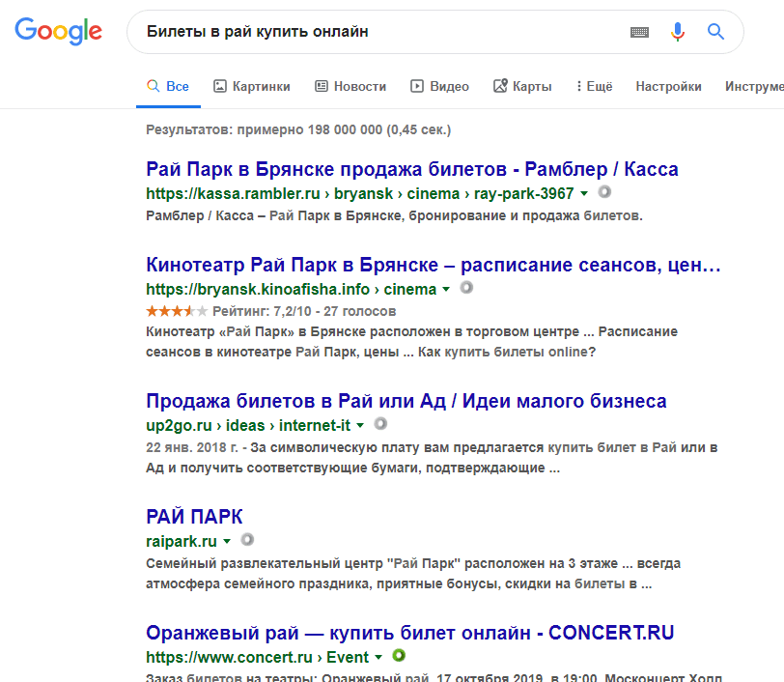Click into the search query input field

[377, 32]
